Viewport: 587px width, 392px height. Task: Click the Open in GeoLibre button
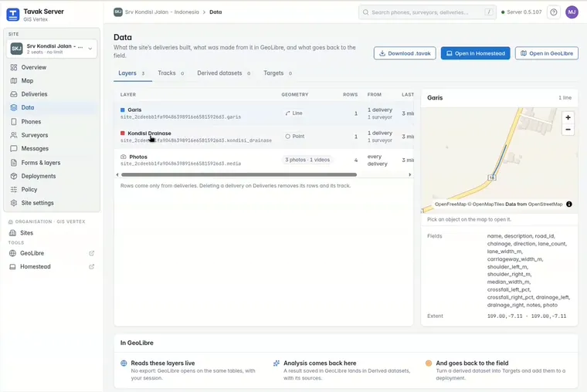tap(547, 53)
